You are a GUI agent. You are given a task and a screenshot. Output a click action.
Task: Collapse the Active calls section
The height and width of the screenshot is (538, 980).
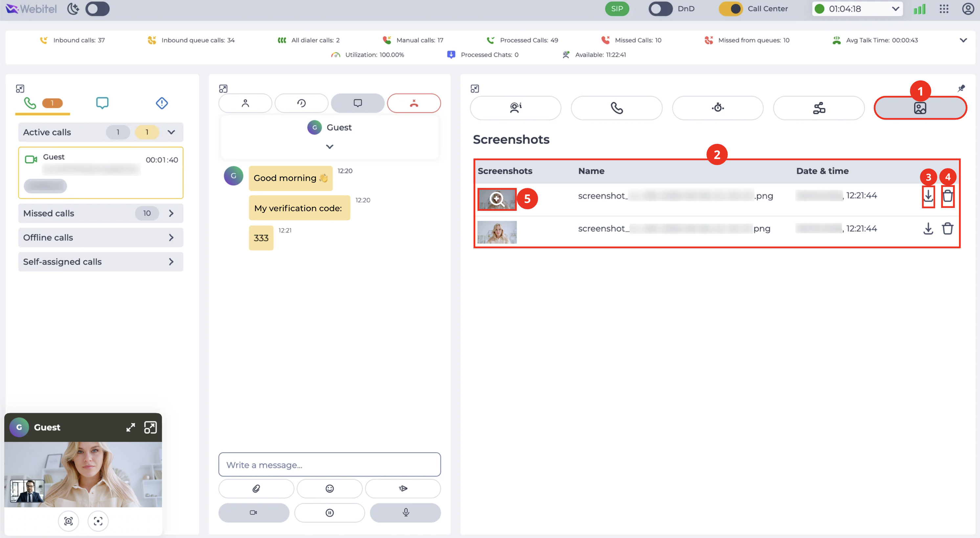[x=171, y=132]
